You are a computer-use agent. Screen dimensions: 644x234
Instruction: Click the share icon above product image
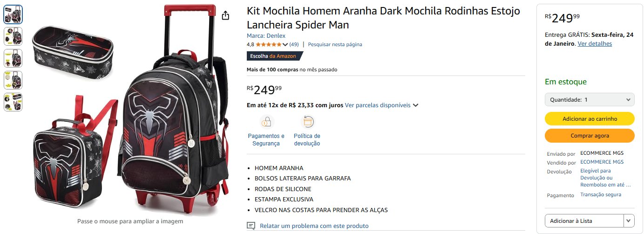tap(225, 15)
